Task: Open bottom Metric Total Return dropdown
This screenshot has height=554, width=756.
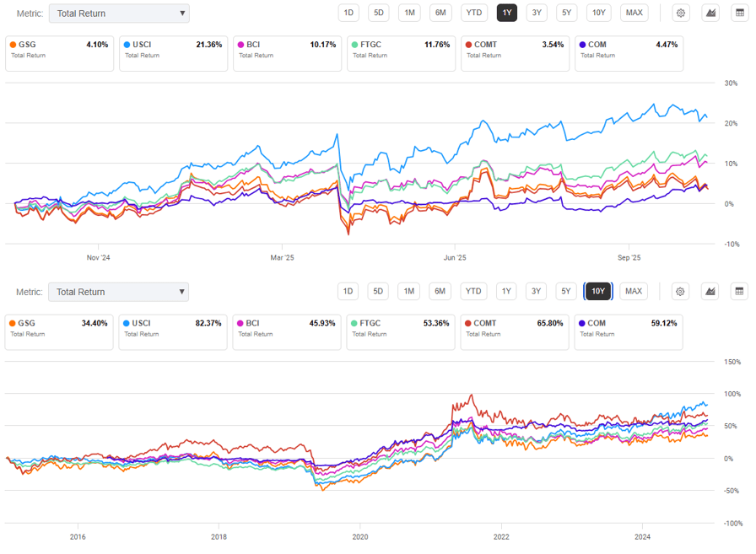Action: [118, 292]
